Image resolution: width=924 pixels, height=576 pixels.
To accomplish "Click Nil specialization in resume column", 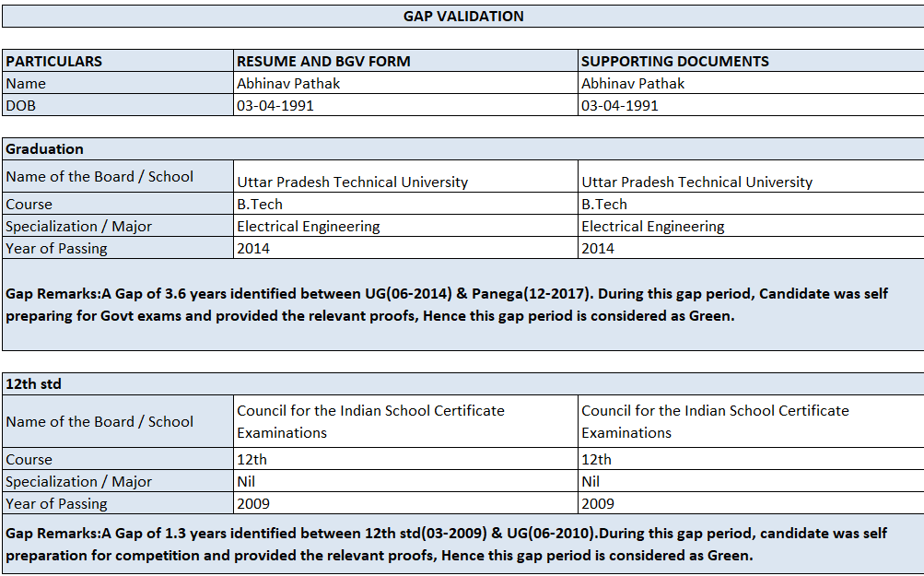I will (406, 481).
